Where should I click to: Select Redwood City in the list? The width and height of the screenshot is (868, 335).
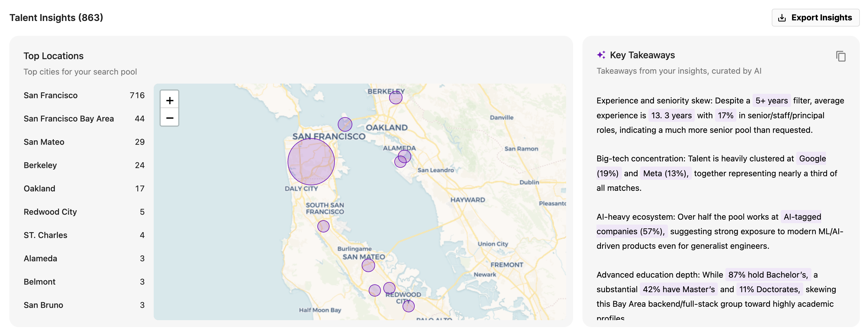tap(84, 211)
